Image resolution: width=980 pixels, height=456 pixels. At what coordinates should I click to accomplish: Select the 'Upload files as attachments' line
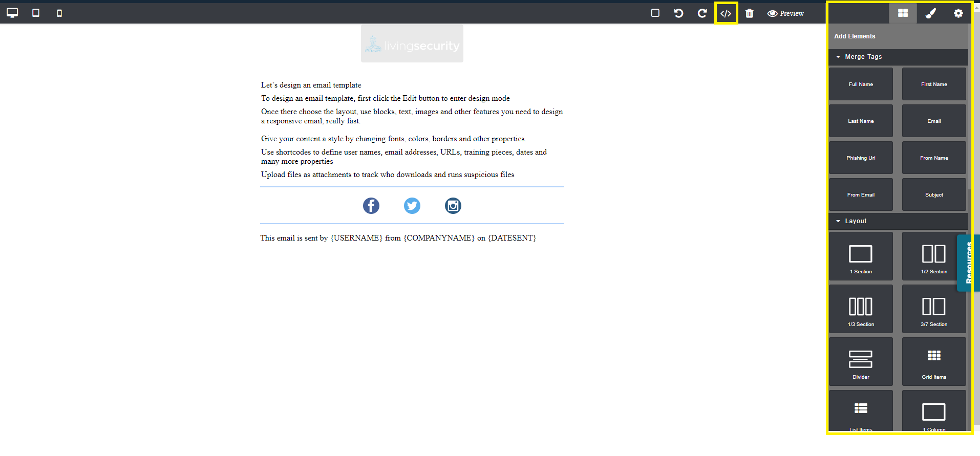coord(388,175)
